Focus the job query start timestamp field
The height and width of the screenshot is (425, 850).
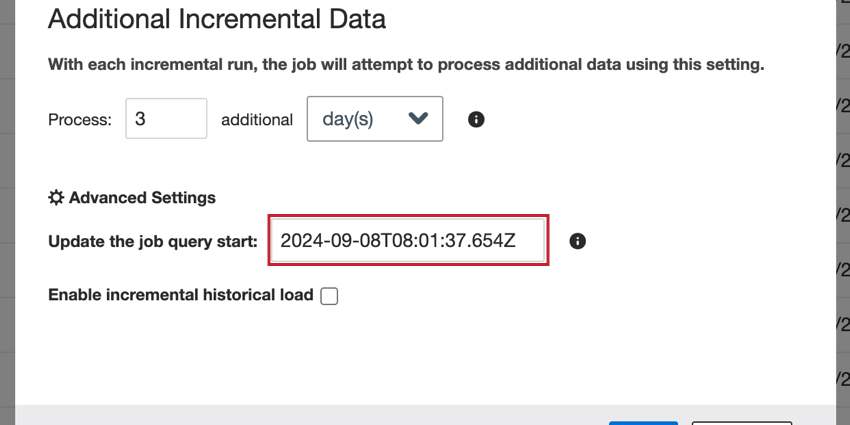(408, 240)
